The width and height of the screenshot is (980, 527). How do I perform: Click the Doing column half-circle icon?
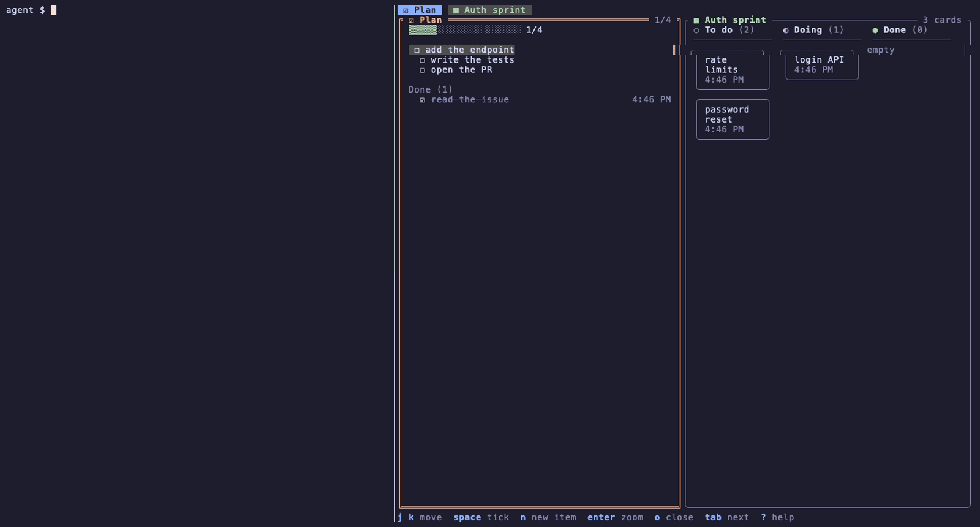(x=786, y=30)
